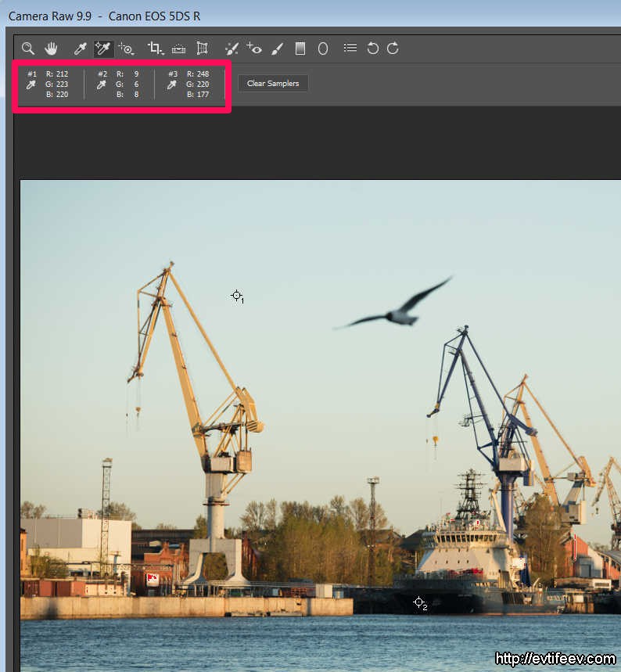This screenshot has width=621, height=672.
Task: Click color sampler marker 2 on ship hull
Action: pos(418,602)
